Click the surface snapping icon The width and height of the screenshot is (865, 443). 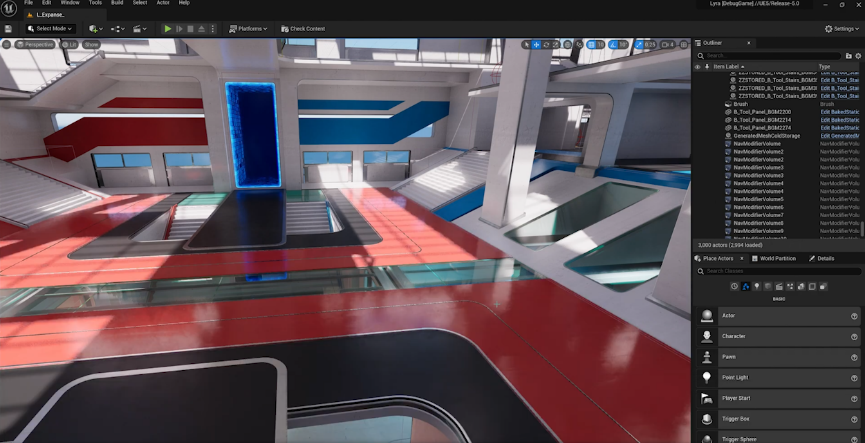click(x=580, y=45)
